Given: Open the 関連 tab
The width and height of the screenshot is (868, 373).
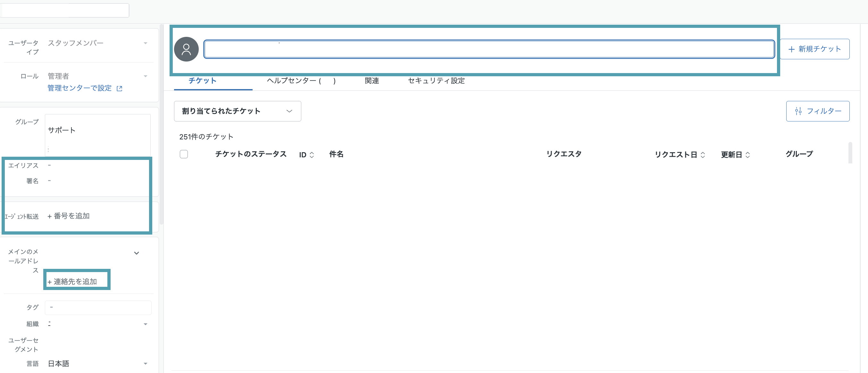Looking at the screenshot, I should (x=372, y=80).
